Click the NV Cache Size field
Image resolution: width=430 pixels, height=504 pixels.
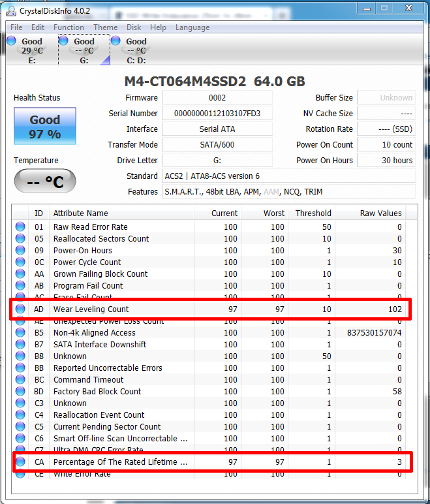click(386, 113)
